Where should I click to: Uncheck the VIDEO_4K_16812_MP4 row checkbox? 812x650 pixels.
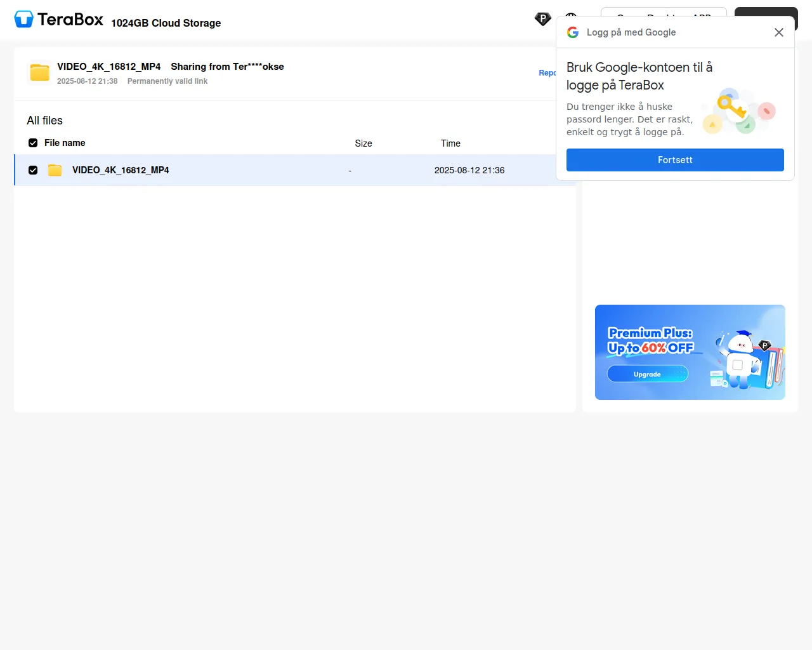33,170
